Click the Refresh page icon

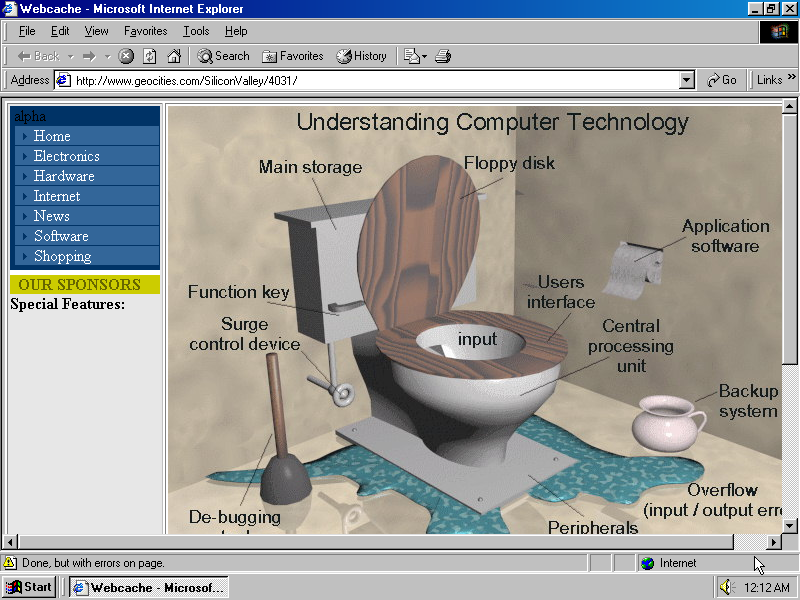(150, 56)
